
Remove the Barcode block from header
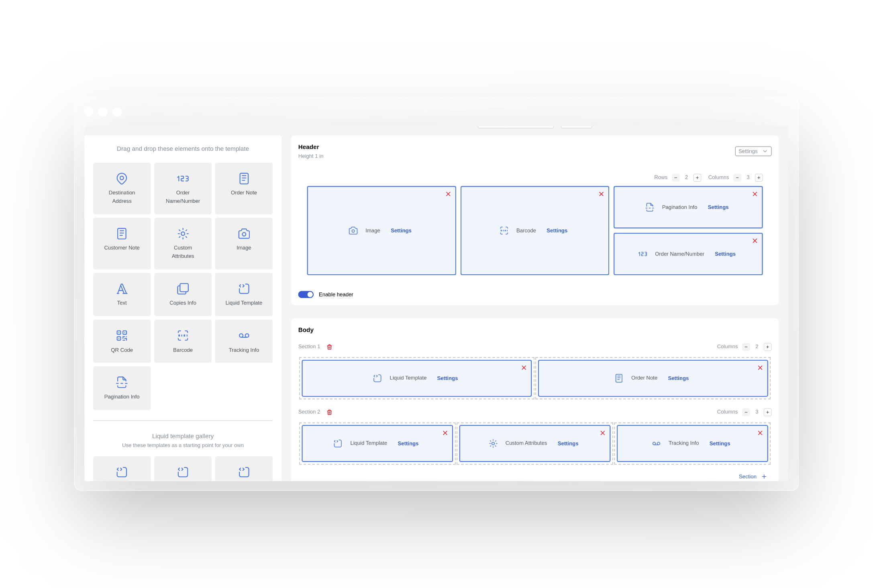(601, 194)
